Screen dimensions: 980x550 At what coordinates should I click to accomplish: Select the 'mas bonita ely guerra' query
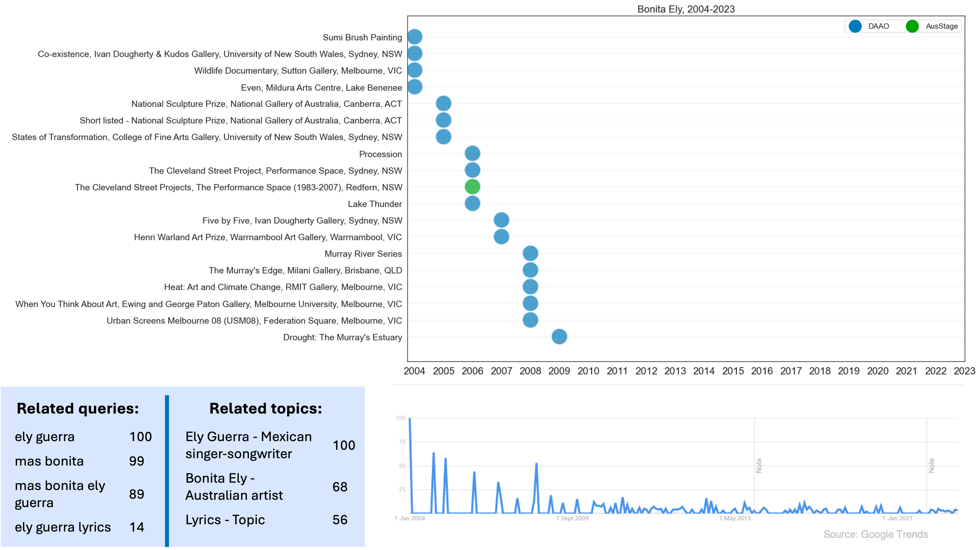click(60, 494)
